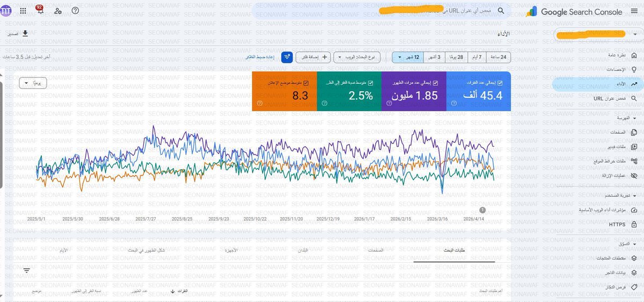Sort by the عدد الظهور impressions column header
Image resolution: width=644 pixels, height=302 pixels.
point(140,291)
